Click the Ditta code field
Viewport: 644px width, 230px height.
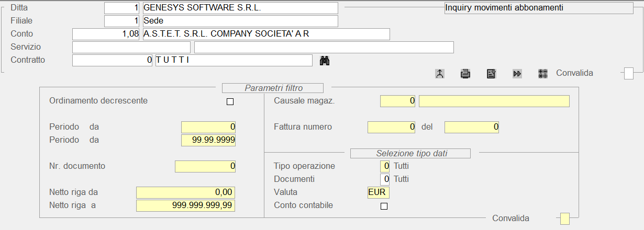pyautogui.click(x=122, y=8)
